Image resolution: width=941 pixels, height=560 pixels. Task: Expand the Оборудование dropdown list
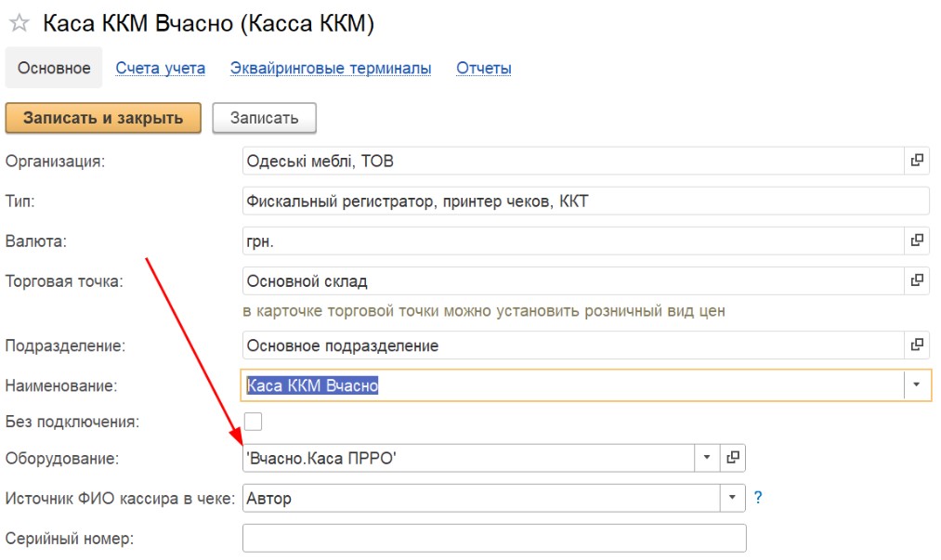(706, 458)
